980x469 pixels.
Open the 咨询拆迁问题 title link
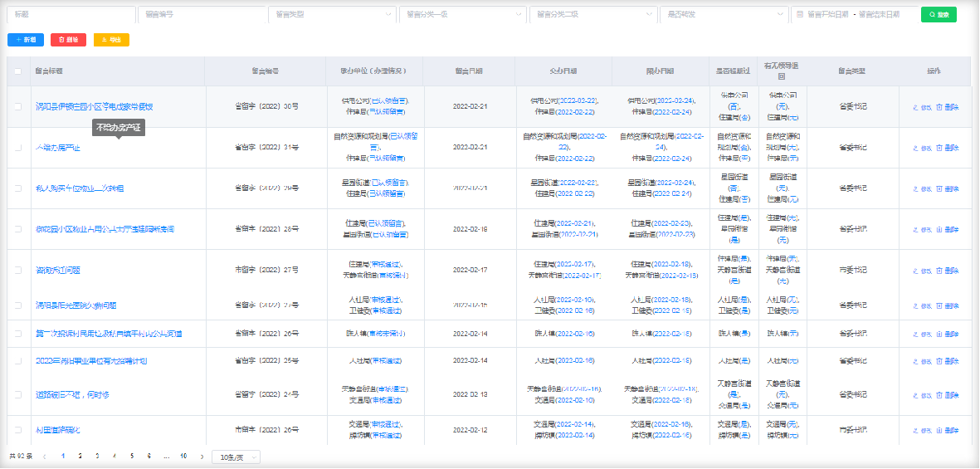(x=58, y=271)
